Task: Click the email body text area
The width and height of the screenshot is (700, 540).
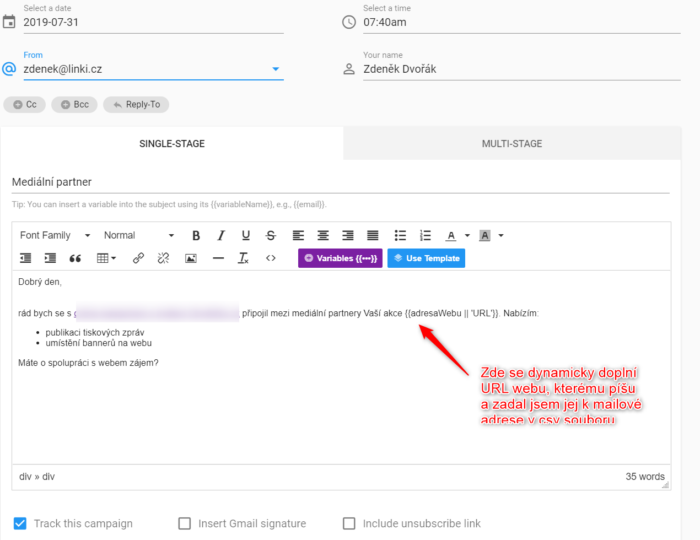Action: point(342,367)
